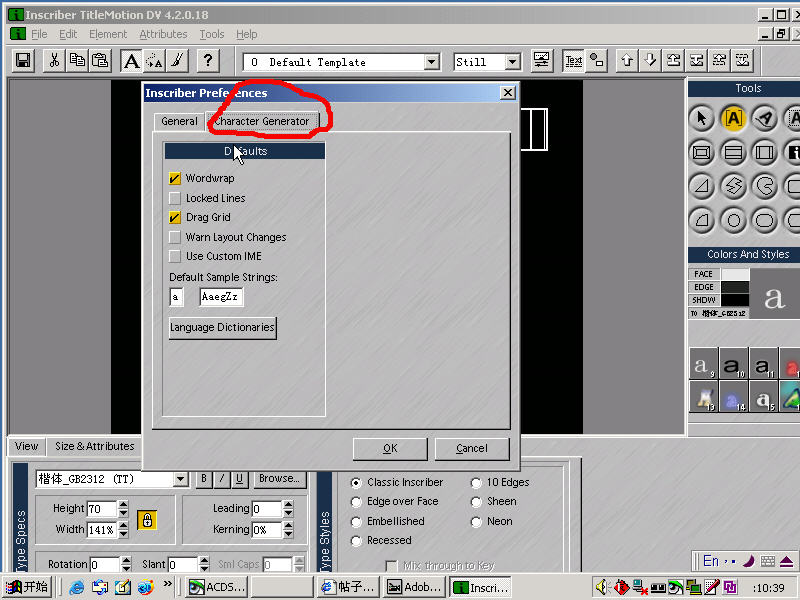Expand the Still mode dropdown
Image resolution: width=800 pixels, height=600 pixels.
(513, 62)
